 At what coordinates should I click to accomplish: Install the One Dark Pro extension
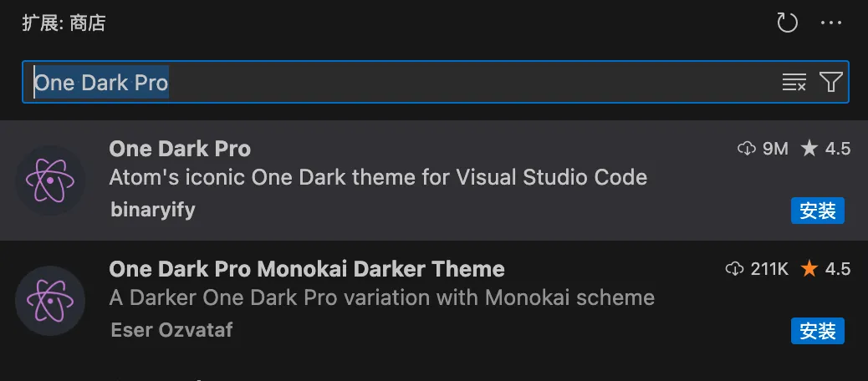pyautogui.click(x=818, y=211)
